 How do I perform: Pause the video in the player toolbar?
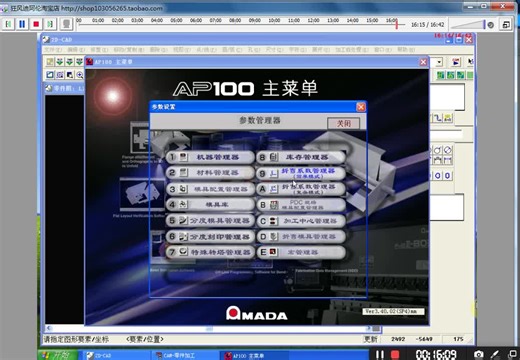click(x=22, y=24)
